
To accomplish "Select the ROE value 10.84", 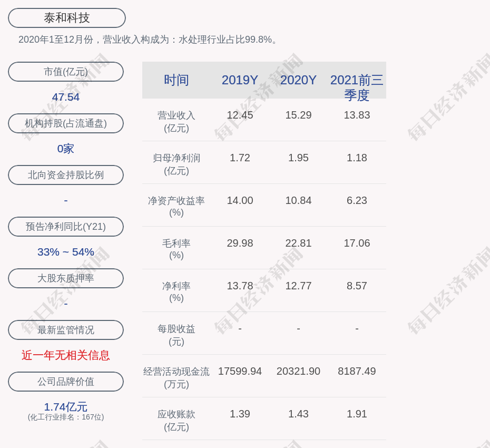I will (298, 200).
